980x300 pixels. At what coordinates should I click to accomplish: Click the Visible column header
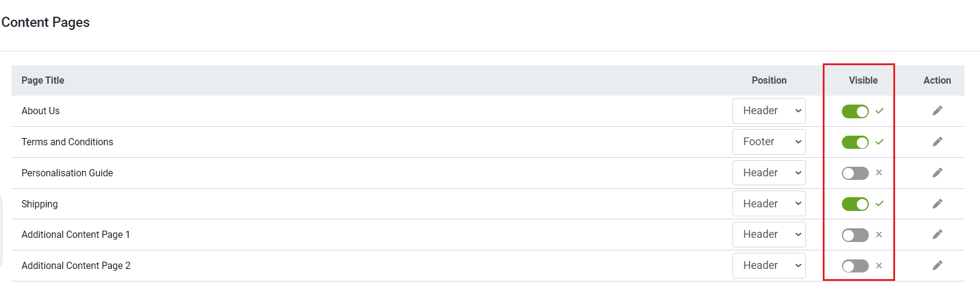tap(863, 80)
